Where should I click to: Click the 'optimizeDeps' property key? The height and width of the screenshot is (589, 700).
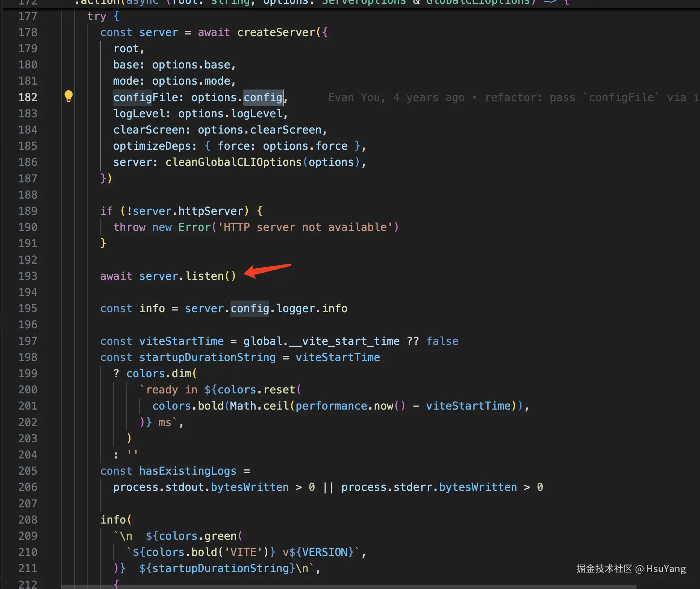[152, 146]
